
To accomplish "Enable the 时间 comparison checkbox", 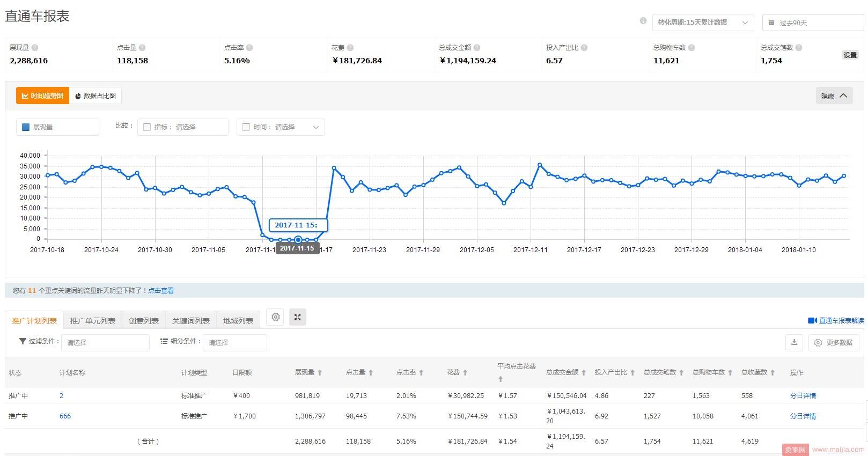I will [x=246, y=127].
